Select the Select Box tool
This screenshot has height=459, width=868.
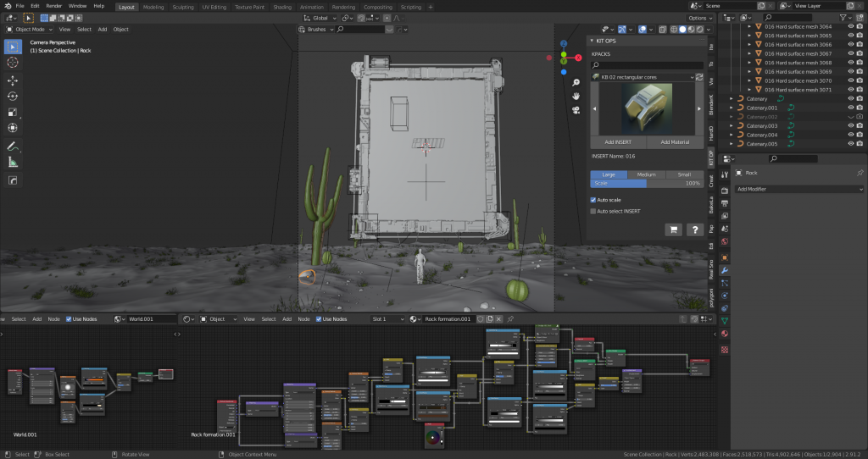pos(12,47)
